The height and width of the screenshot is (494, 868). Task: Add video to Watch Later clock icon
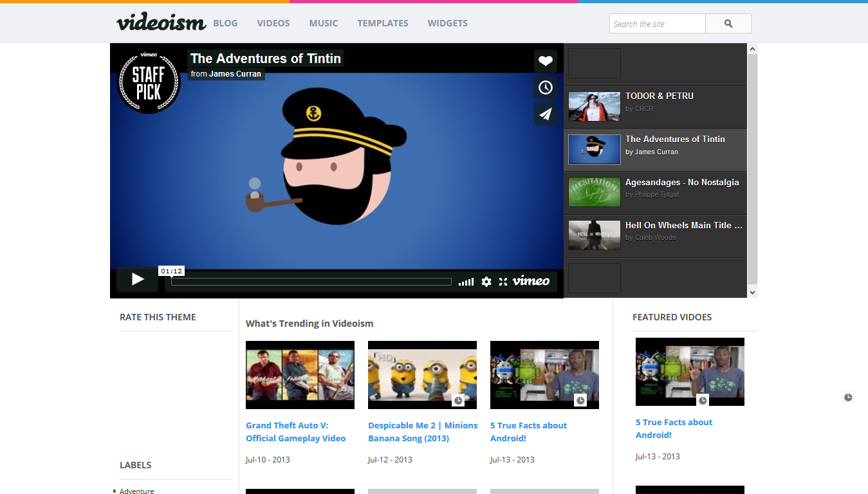546,87
